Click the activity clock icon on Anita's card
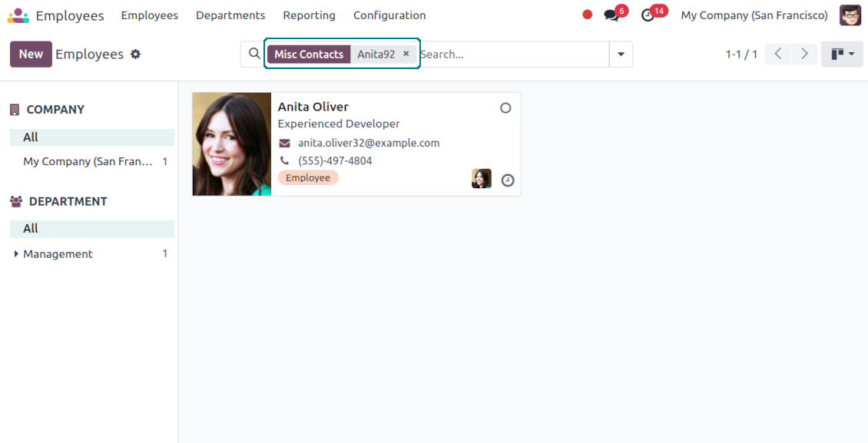The width and height of the screenshot is (868, 443). click(x=508, y=180)
